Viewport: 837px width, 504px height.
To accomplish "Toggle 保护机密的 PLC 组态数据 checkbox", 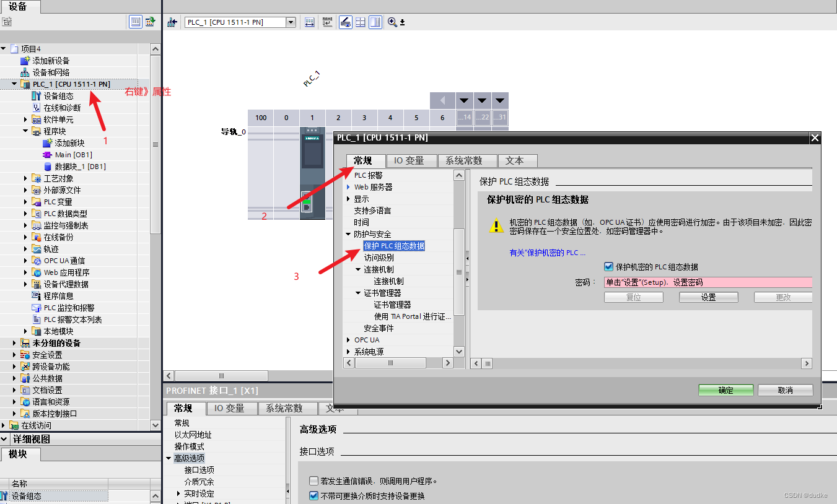I will (x=608, y=267).
